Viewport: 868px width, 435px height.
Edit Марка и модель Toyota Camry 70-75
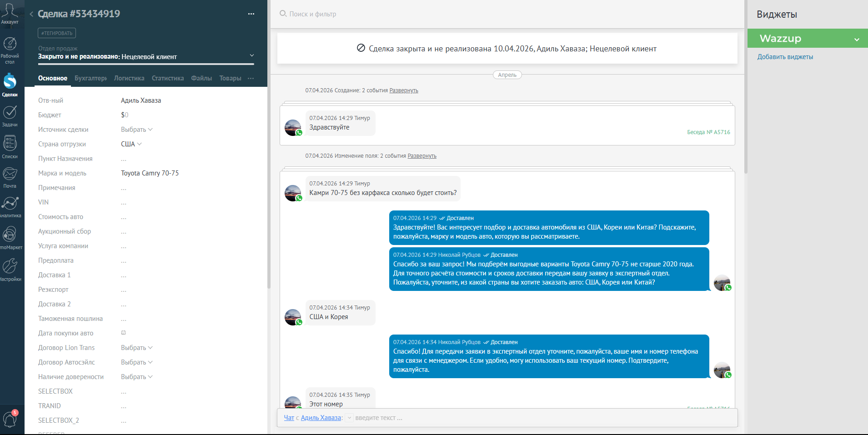click(x=150, y=173)
